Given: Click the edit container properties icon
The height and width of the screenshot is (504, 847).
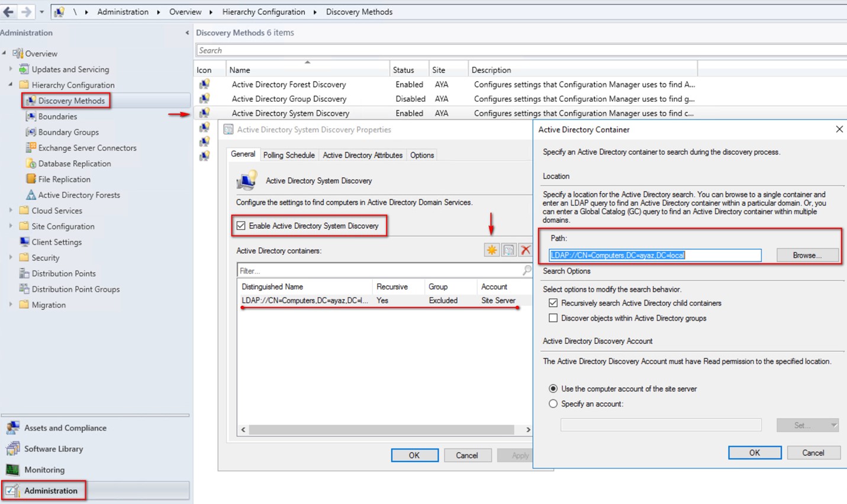Looking at the screenshot, I should 508,250.
